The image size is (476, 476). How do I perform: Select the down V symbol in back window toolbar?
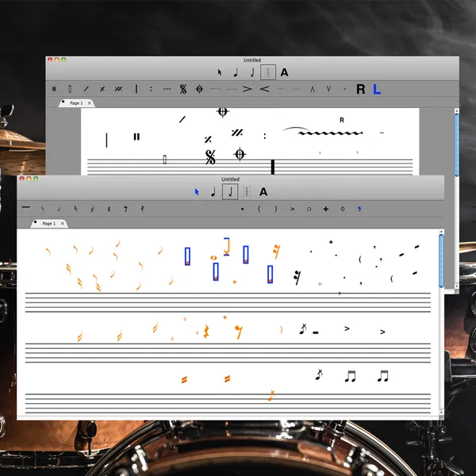tap(328, 89)
